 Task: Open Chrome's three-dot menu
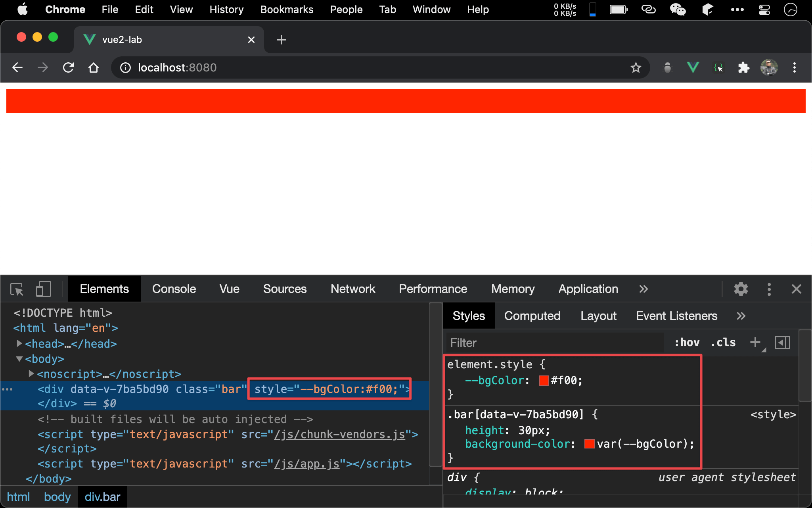tap(794, 67)
